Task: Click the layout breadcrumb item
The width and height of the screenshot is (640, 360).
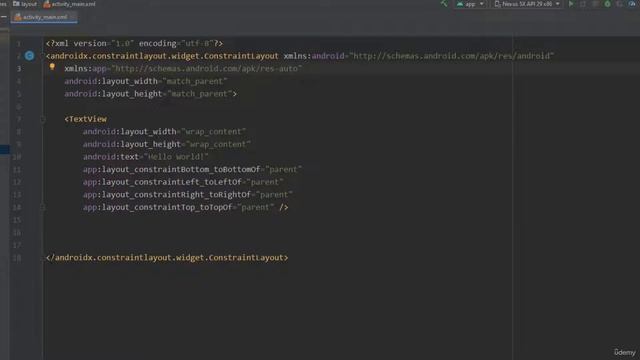Action: pos(25,4)
